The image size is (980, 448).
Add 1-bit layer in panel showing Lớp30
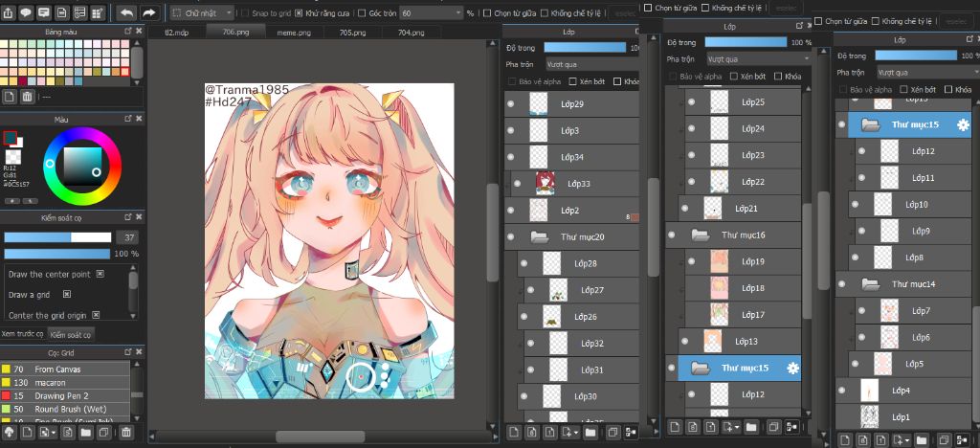click(x=549, y=432)
